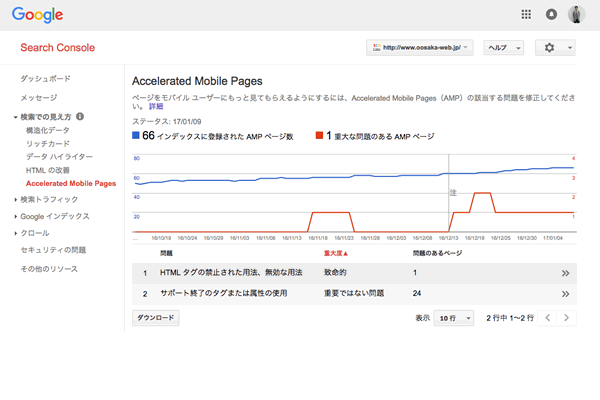Open the ヘルプ dropdown
600x400 pixels.
pyautogui.click(x=504, y=47)
